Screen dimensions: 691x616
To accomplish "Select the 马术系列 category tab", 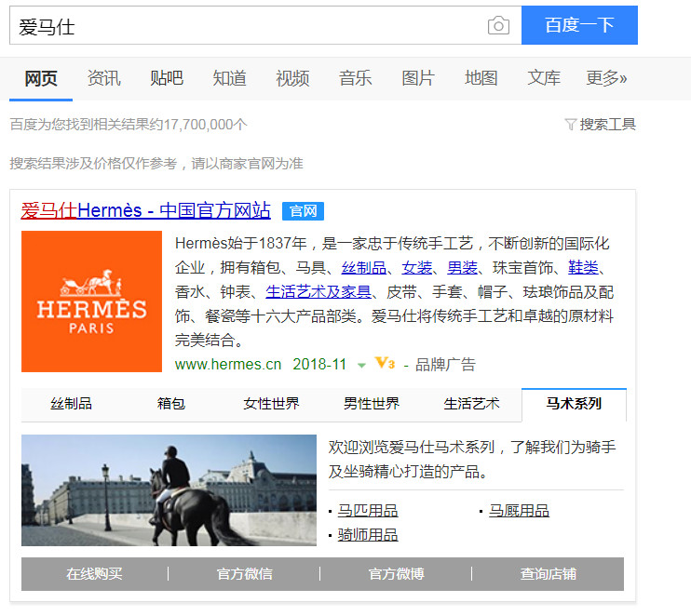I will tap(574, 404).
